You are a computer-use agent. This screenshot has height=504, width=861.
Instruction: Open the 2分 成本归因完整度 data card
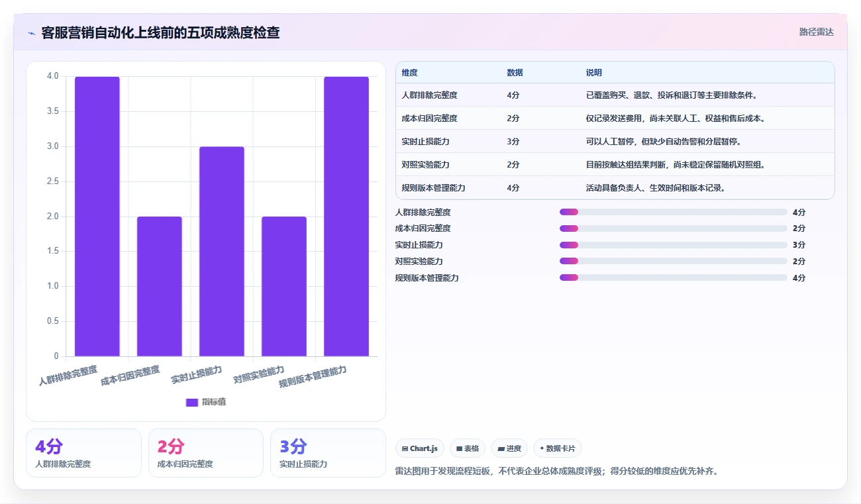tap(206, 453)
